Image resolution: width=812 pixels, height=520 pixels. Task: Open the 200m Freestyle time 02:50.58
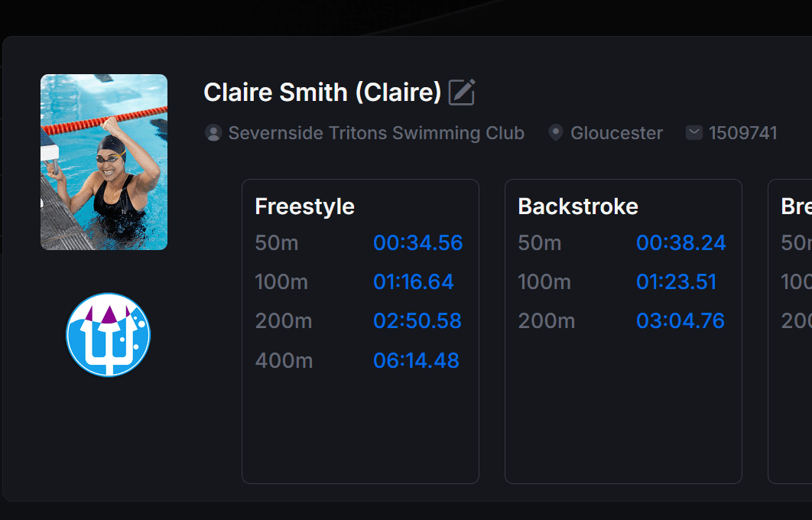(417, 321)
